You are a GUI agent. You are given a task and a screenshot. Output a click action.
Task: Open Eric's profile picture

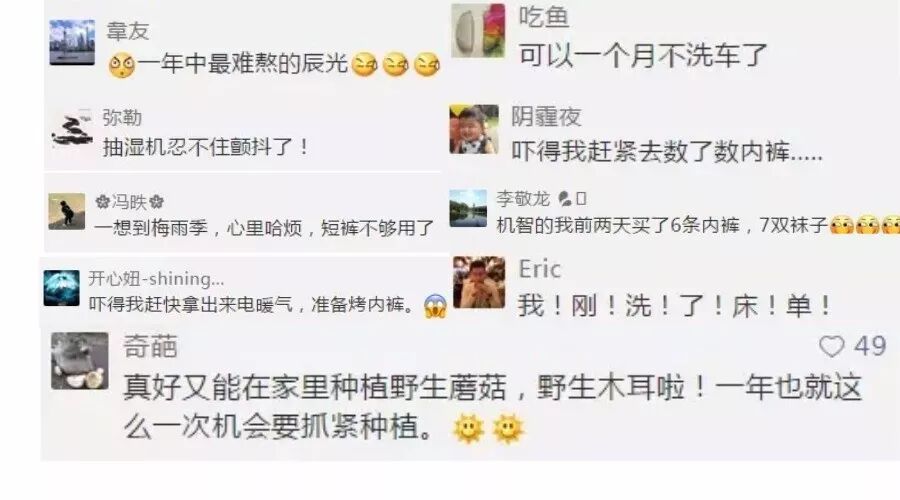[479, 282]
